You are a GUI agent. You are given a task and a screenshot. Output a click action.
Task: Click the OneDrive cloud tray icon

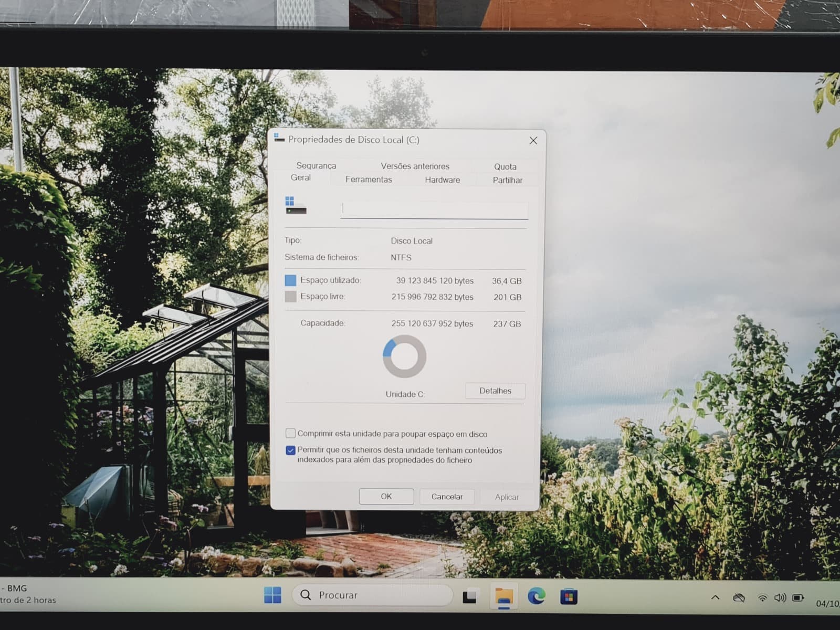coord(739,597)
